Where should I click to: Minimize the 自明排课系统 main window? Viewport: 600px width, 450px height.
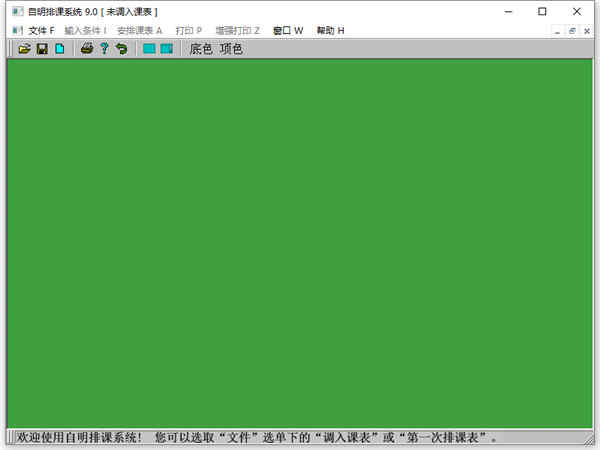[x=508, y=11]
